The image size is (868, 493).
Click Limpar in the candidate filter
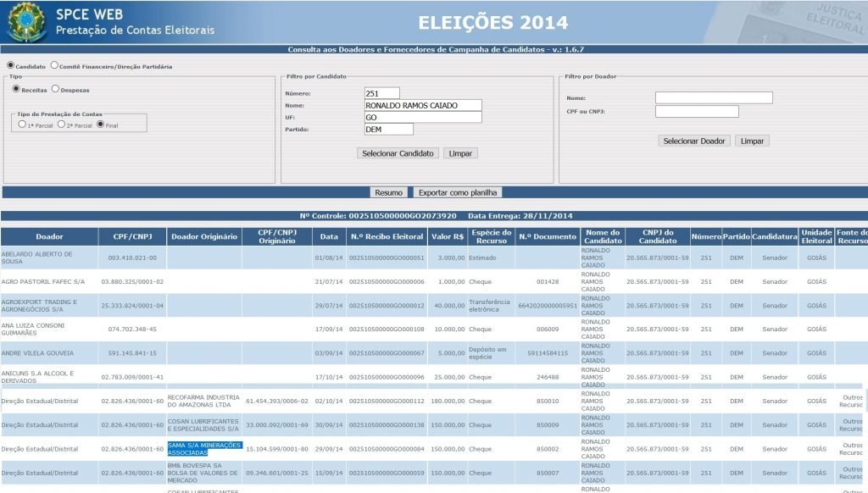(x=460, y=153)
